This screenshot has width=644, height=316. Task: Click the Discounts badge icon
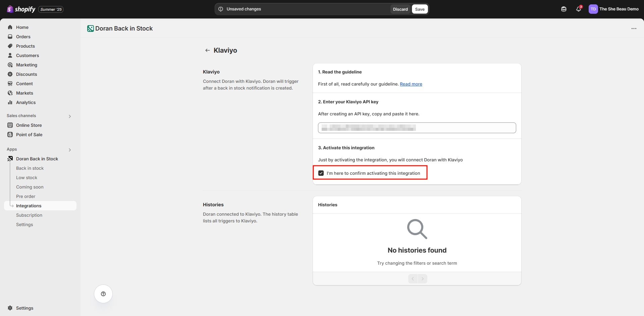pos(10,74)
